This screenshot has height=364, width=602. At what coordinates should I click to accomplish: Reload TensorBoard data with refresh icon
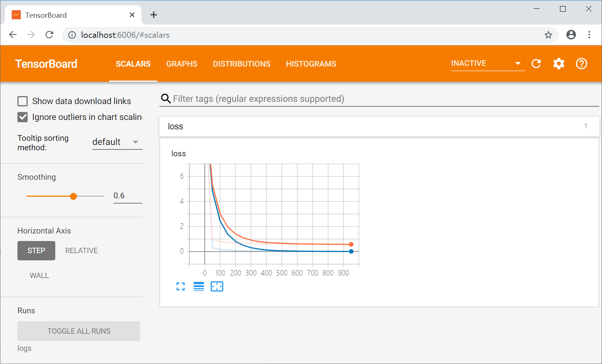pos(536,64)
